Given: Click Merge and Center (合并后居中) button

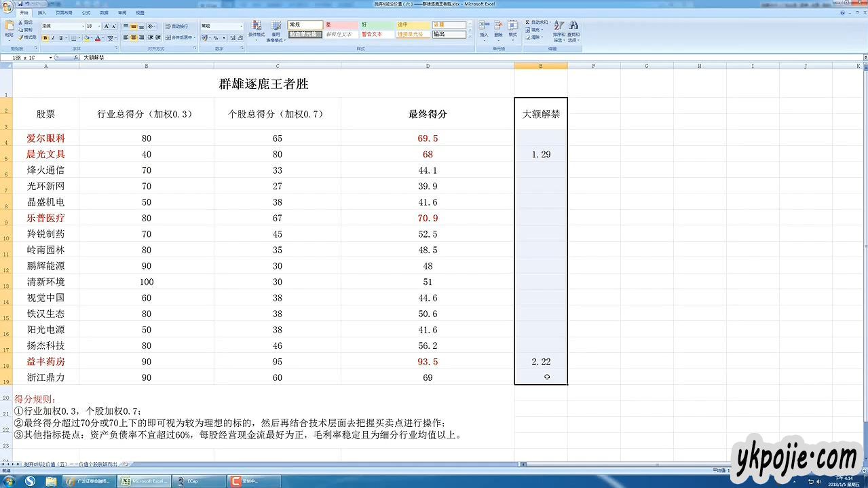Looking at the screenshot, I should [178, 38].
